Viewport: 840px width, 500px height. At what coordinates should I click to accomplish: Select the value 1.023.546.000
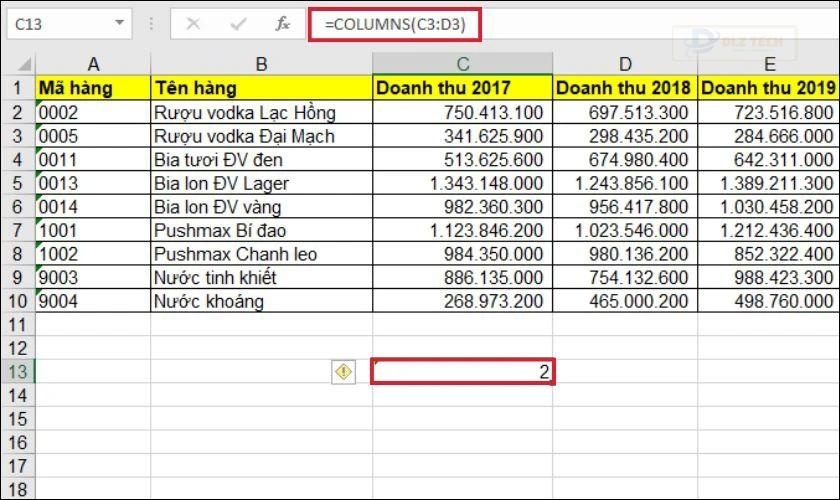625,230
